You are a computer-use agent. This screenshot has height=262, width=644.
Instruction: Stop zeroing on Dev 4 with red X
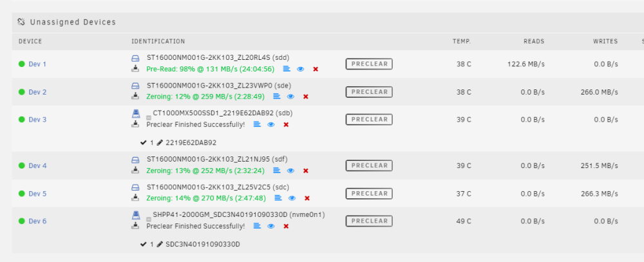click(x=305, y=171)
